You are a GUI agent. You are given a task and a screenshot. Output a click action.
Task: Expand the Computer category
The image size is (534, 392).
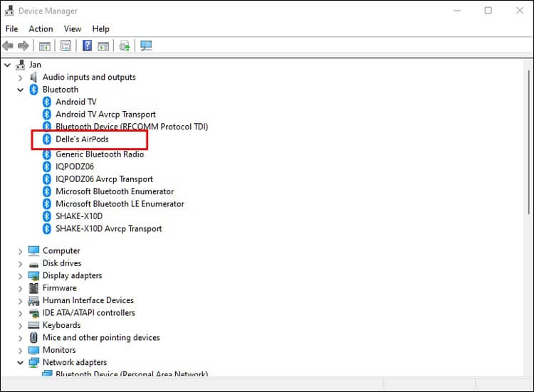(x=20, y=251)
